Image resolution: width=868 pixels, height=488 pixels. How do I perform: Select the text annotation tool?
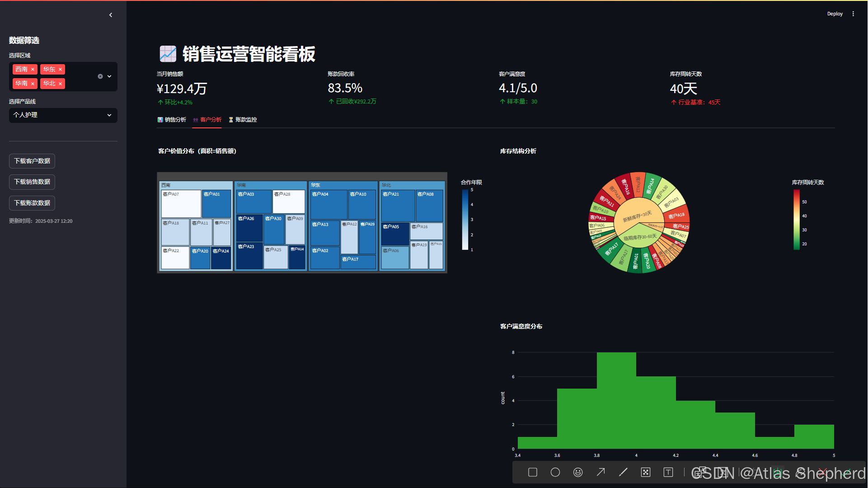coord(668,472)
